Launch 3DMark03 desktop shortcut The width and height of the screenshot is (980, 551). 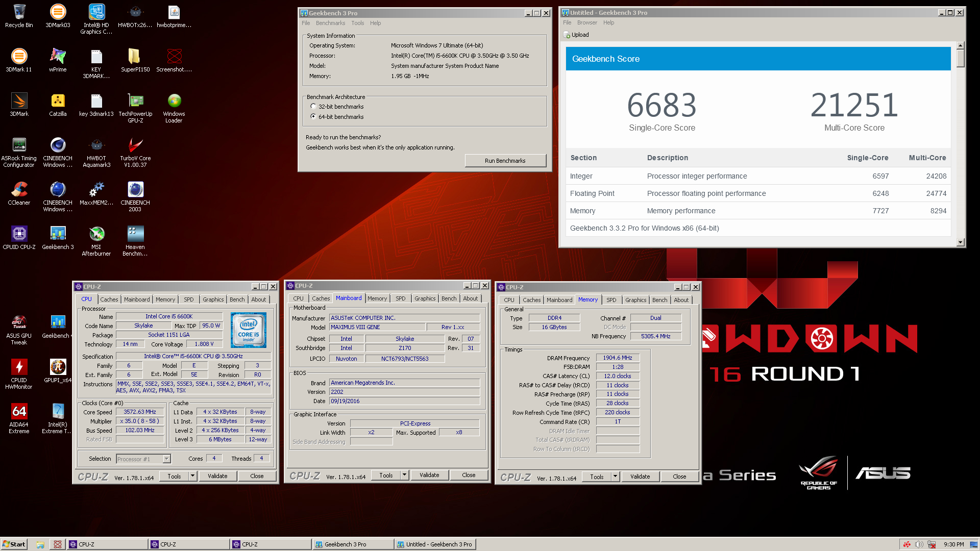pos(58,16)
